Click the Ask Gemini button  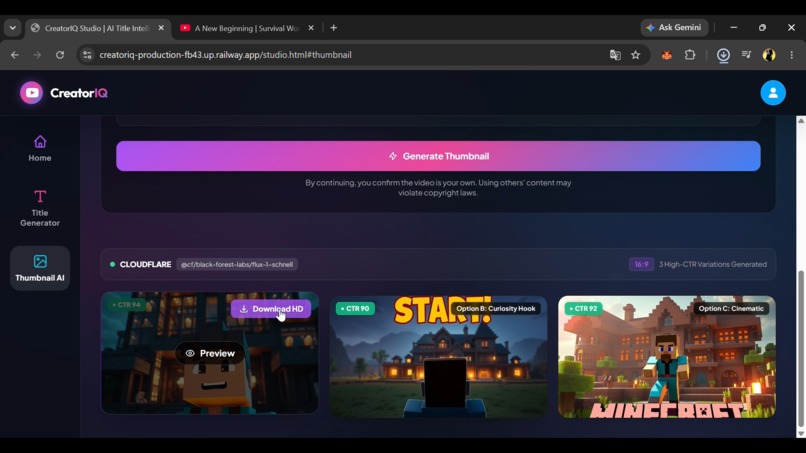tap(674, 28)
